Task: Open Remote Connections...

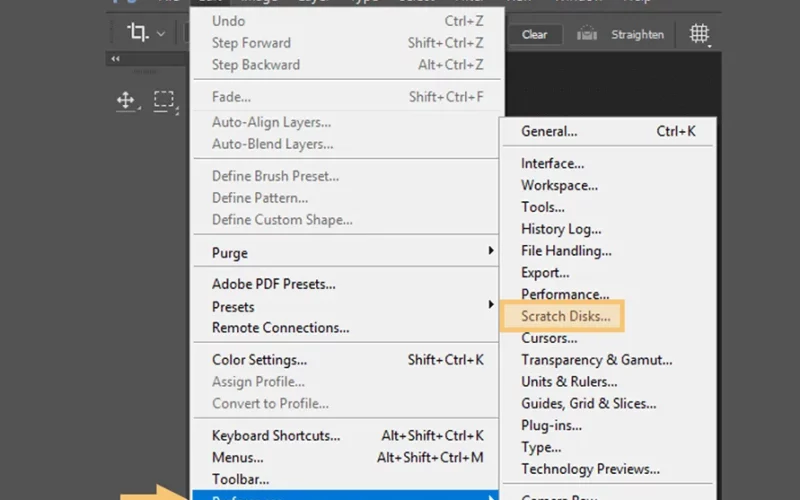Action: coord(346,328)
